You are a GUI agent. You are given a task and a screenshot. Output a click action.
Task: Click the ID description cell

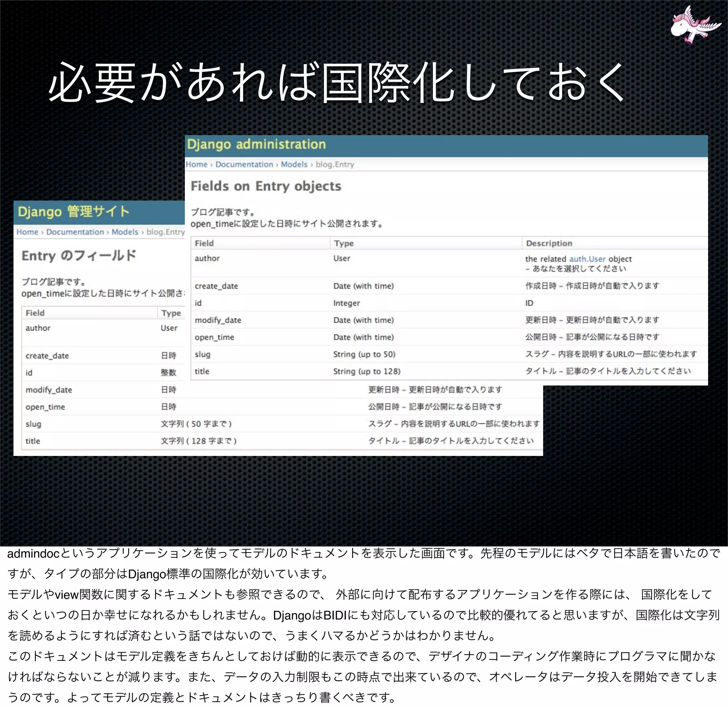tap(529, 303)
